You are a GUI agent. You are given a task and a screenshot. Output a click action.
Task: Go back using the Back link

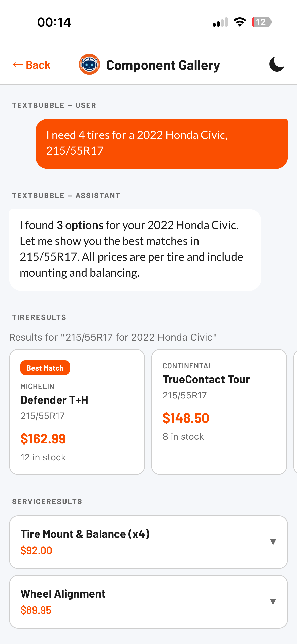[x=31, y=65]
